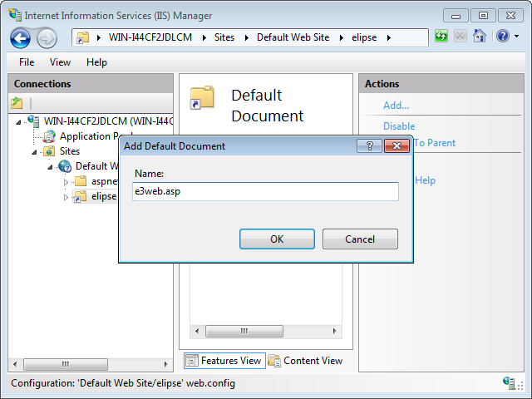This screenshot has width=532, height=399.
Task: Select WIN-I44CF2JDLCM in the address breadcrumb
Action: point(150,37)
